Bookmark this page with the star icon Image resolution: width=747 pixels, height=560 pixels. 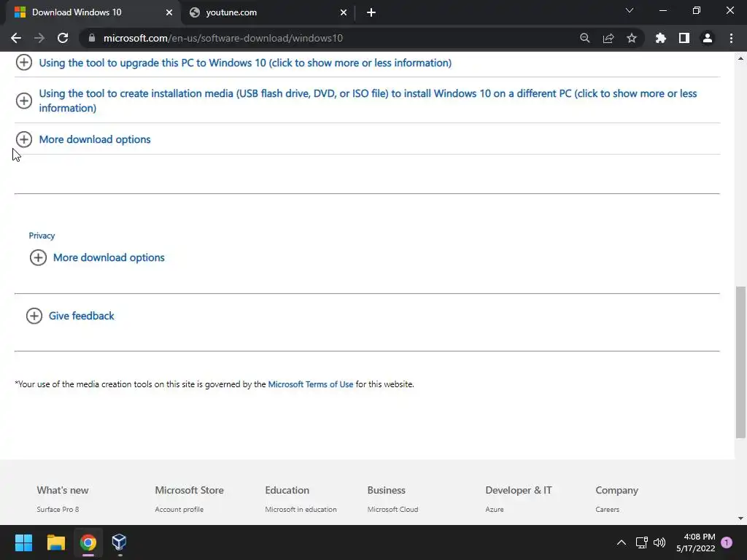[x=632, y=38]
